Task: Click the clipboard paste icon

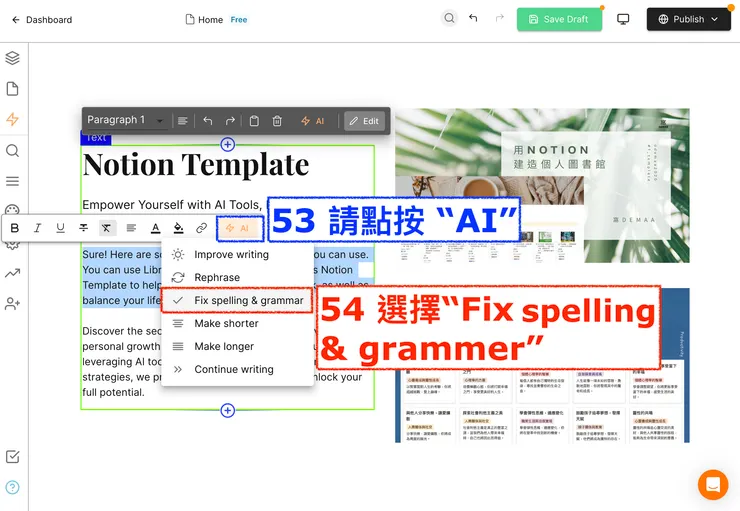Action: [254, 121]
